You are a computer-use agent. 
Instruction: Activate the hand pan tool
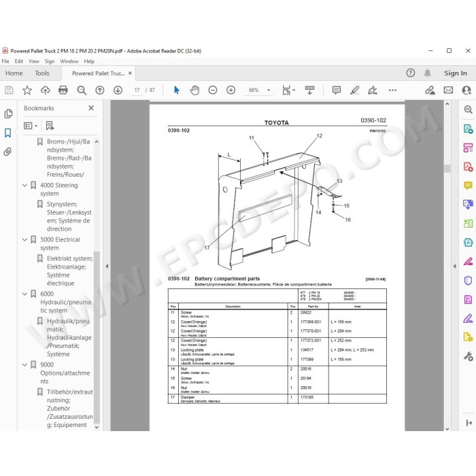click(x=194, y=90)
